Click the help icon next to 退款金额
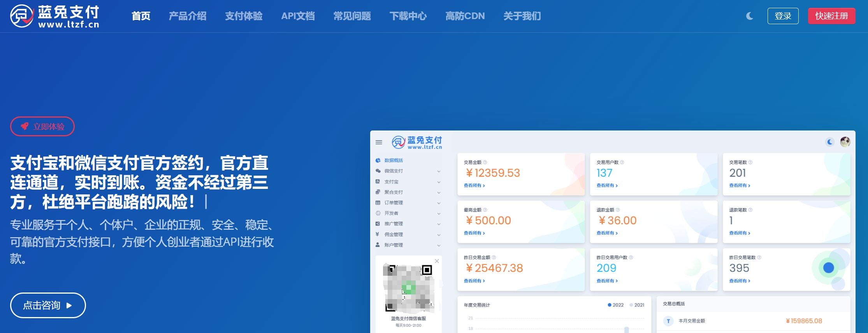 [x=618, y=210]
